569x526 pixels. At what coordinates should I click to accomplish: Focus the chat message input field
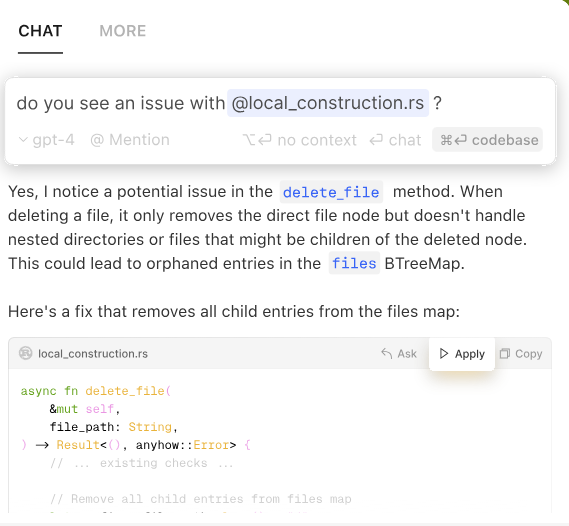point(280,103)
